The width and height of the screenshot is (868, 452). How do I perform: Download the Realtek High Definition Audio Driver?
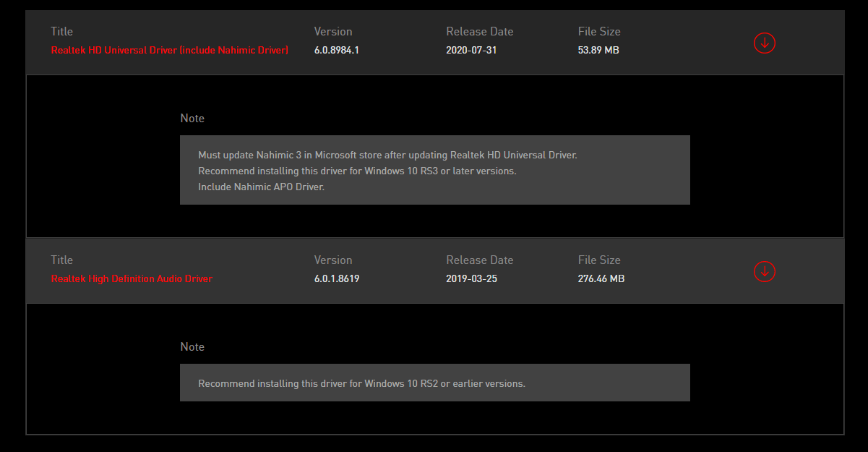click(765, 271)
